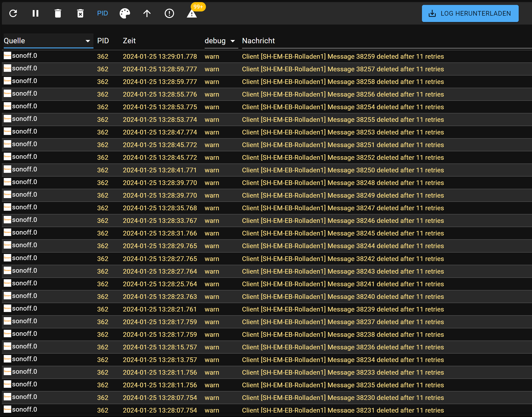Viewport: 532px width, 417px height.
Task: Clear the log list with trash icon
Action: click(58, 13)
